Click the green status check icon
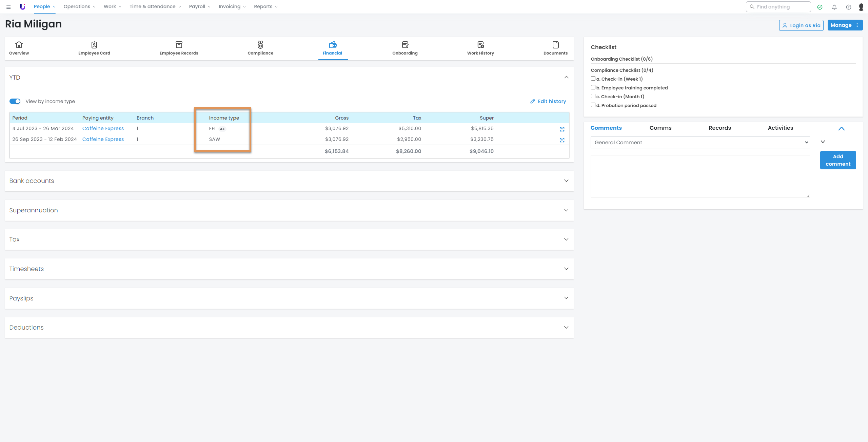The width and height of the screenshot is (868, 442). coord(820,7)
